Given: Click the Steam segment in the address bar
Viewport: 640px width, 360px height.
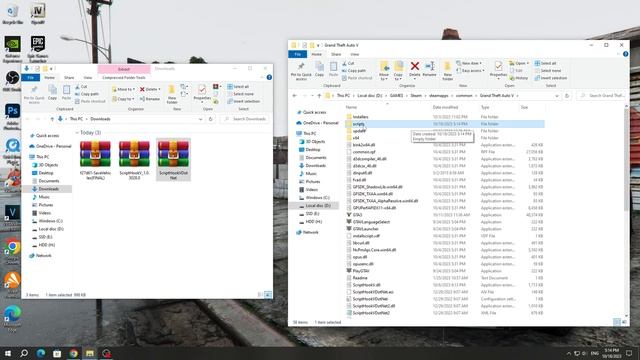Looking at the screenshot, I should (x=416, y=96).
